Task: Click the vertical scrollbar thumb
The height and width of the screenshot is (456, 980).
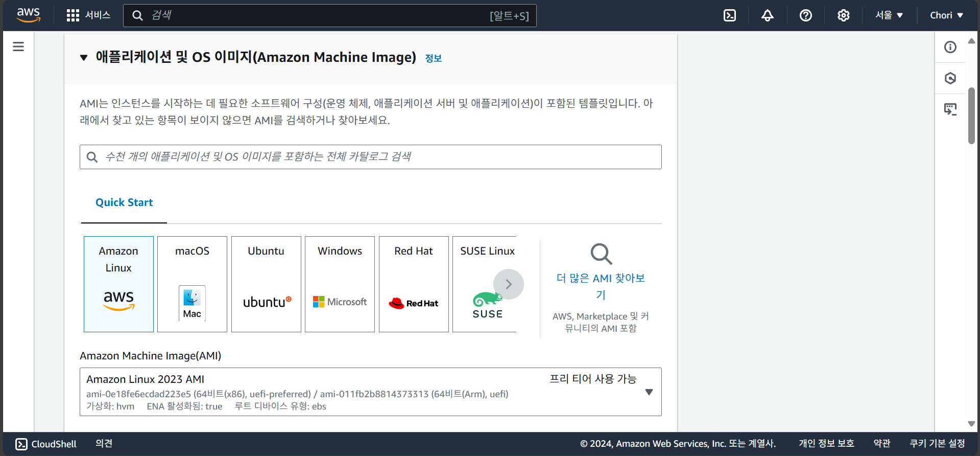Action: pos(971,116)
